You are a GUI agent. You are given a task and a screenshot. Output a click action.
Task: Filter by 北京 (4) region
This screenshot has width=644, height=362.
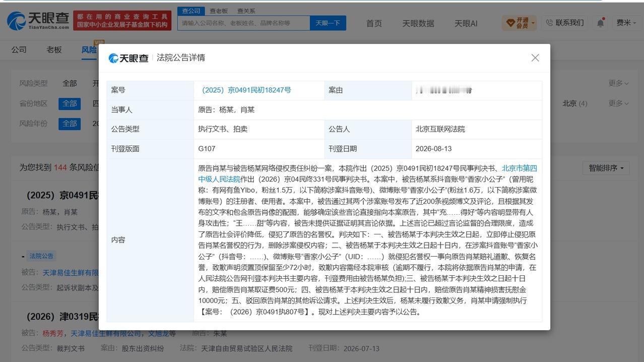tap(575, 103)
